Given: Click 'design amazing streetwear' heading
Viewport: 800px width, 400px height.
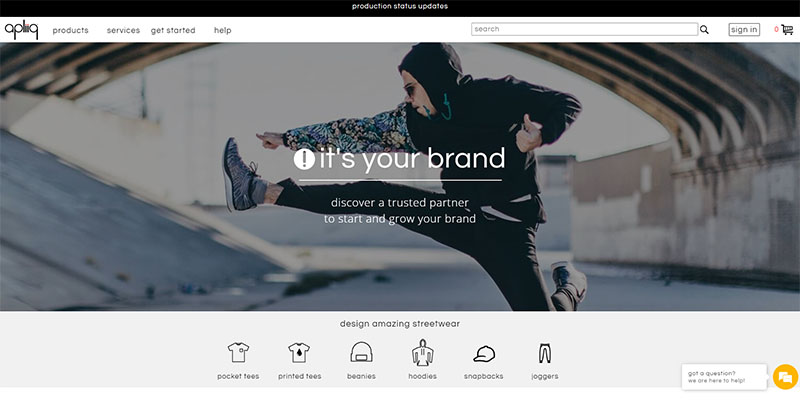Looking at the screenshot, I should (400, 324).
